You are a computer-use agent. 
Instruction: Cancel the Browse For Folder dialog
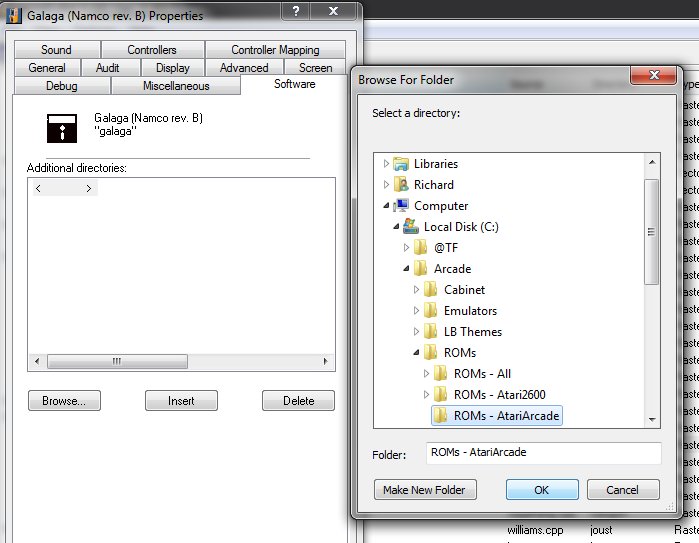point(623,490)
